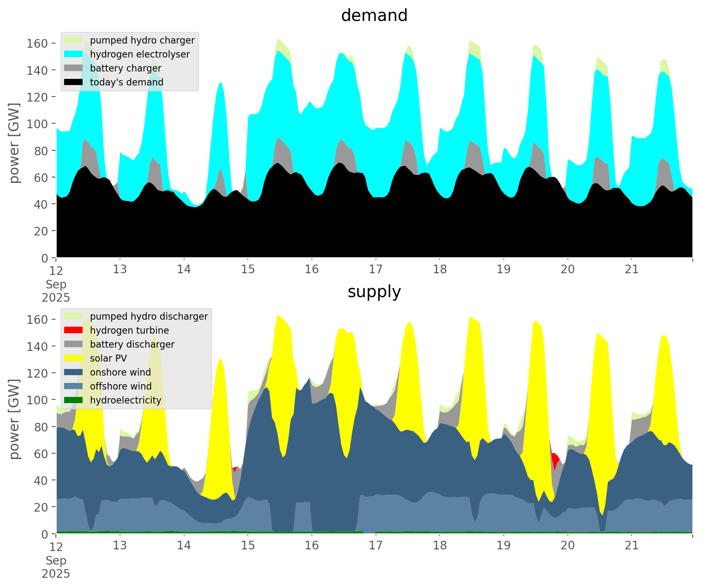Select the battery charger legend color box
This screenshot has height=588, width=701.
[74, 68]
